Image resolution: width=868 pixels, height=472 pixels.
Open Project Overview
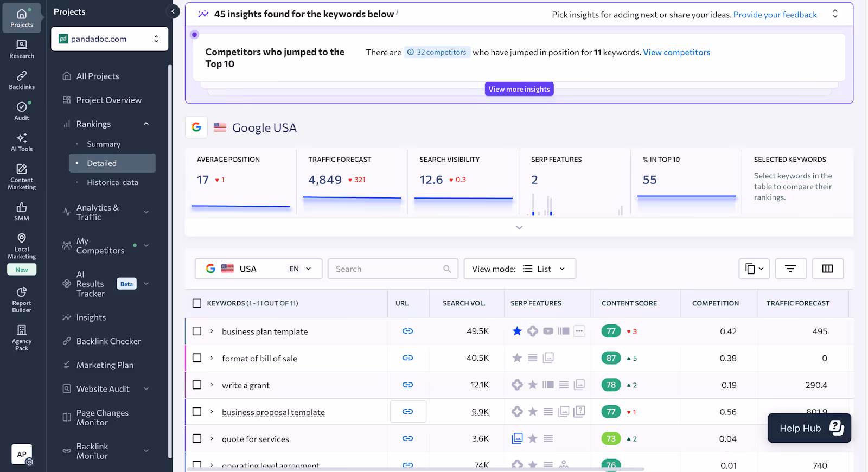pos(108,100)
